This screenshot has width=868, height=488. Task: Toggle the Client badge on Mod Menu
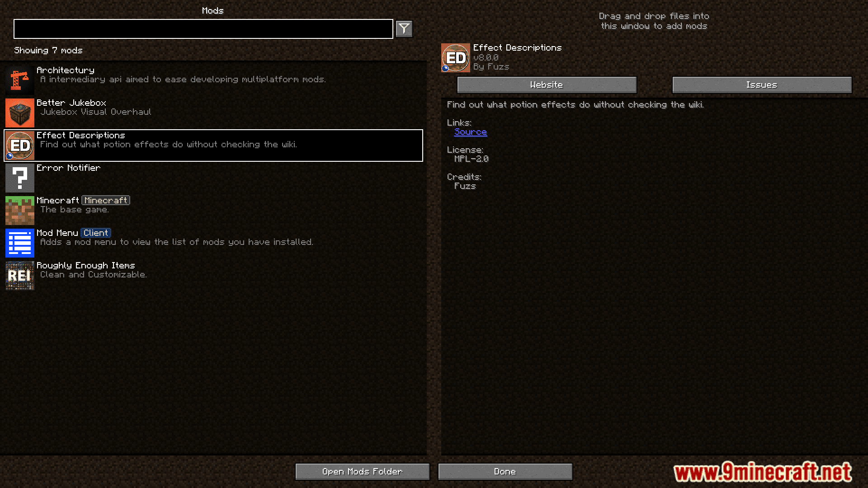pyautogui.click(x=95, y=232)
